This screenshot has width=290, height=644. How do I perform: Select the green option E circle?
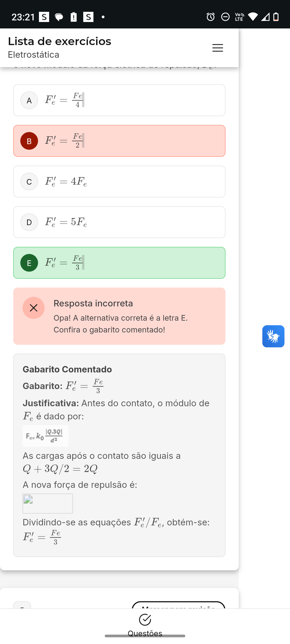pyautogui.click(x=29, y=263)
